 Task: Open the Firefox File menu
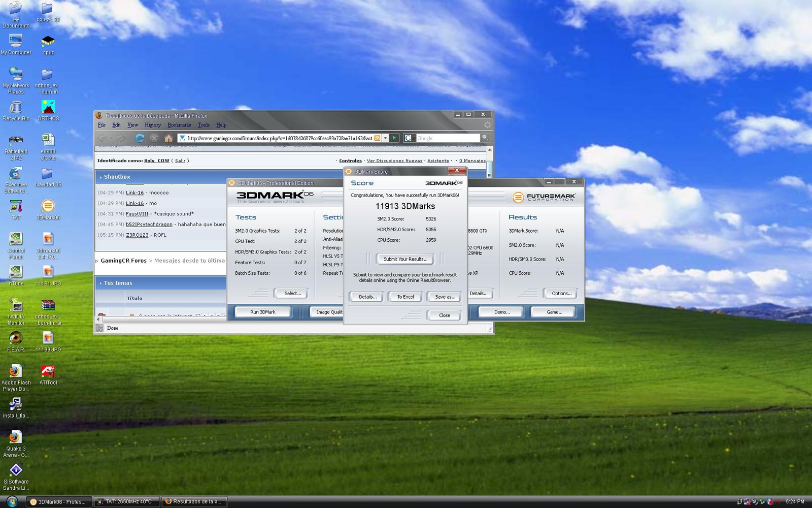pyautogui.click(x=101, y=125)
